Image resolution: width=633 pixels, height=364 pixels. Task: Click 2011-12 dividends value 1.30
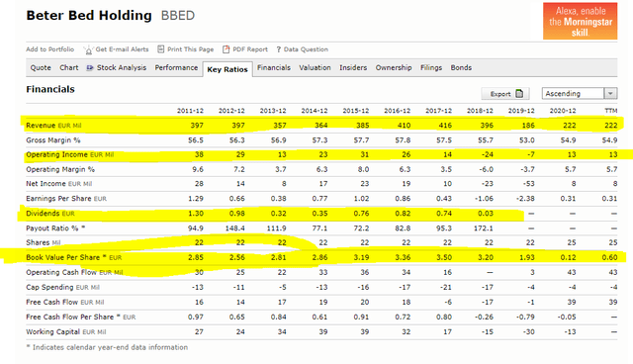[x=196, y=214]
